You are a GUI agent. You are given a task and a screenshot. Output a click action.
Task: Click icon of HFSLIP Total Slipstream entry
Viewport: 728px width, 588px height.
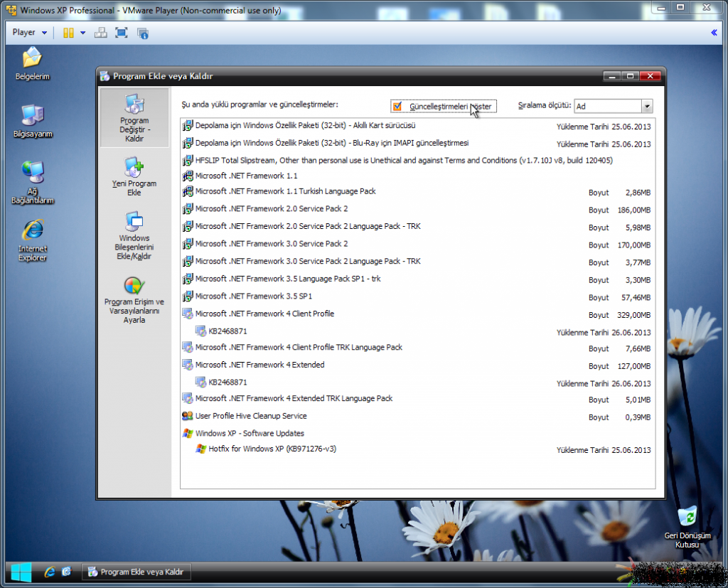(x=188, y=161)
